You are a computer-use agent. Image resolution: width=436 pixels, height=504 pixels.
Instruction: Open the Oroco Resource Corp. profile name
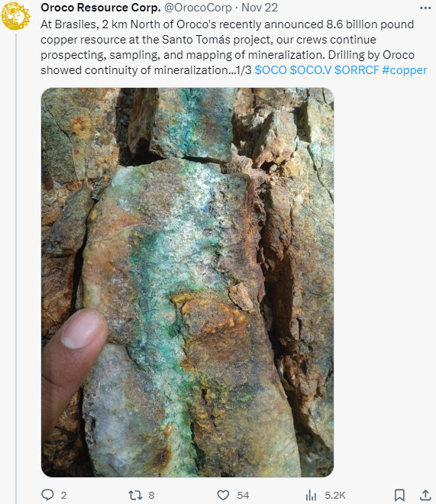click(101, 8)
